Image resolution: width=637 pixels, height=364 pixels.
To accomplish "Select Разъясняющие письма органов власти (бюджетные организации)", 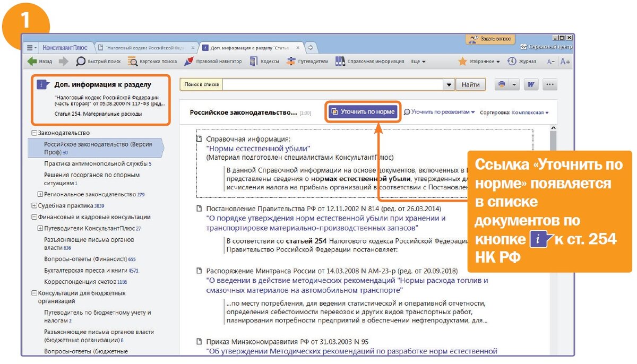I will coord(99,336).
